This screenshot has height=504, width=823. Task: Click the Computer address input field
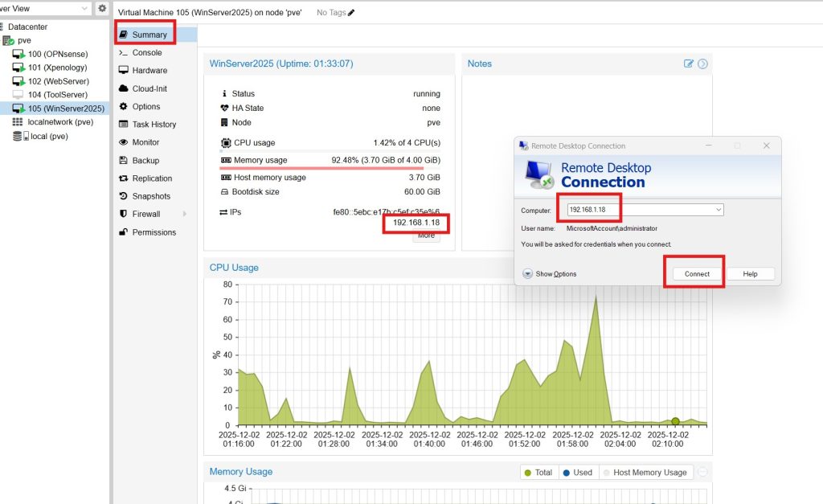pos(635,210)
